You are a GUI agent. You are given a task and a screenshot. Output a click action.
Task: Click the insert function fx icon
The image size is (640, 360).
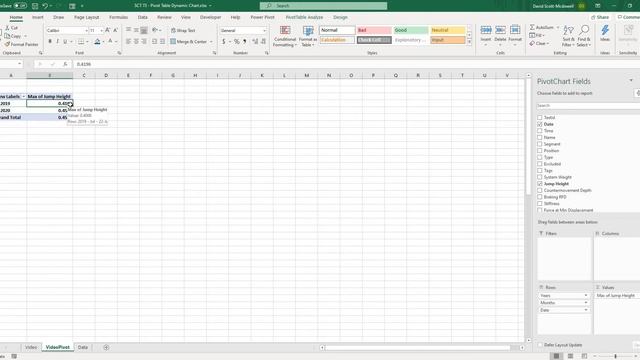click(x=65, y=64)
